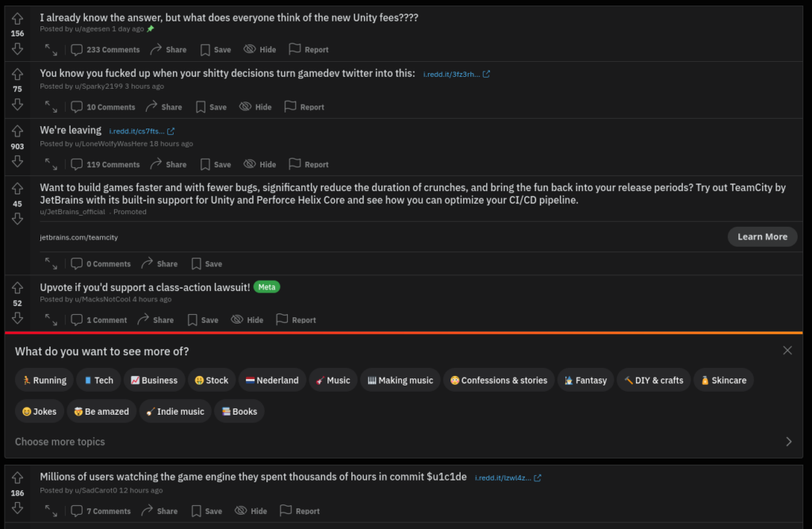Open 233 Comments on Unity fees post
The width and height of the screenshot is (812, 529).
coord(105,50)
